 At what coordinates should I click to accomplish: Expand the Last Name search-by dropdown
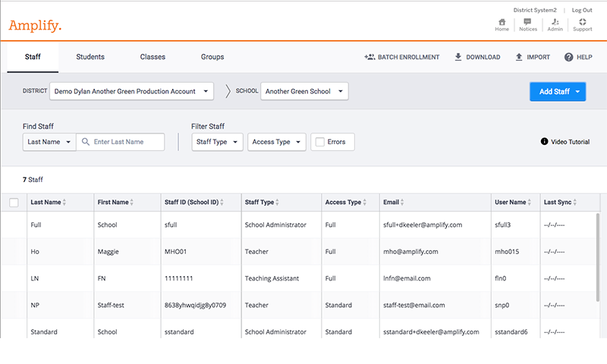pyautogui.click(x=49, y=142)
